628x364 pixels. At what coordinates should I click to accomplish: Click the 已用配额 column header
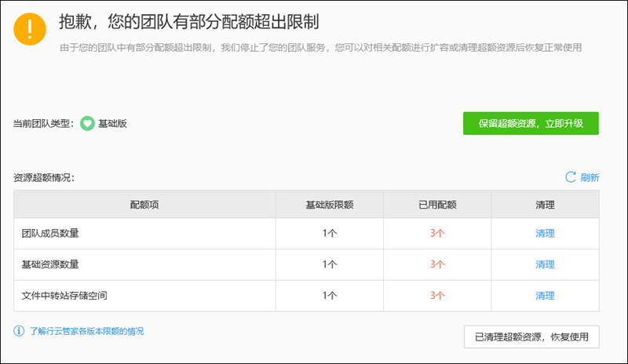pos(437,205)
